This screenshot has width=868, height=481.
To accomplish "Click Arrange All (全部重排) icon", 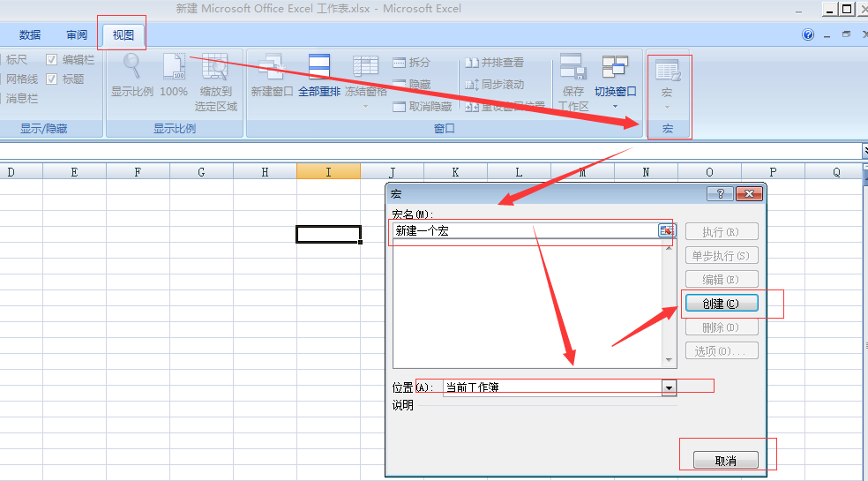I will pos(319,66).
